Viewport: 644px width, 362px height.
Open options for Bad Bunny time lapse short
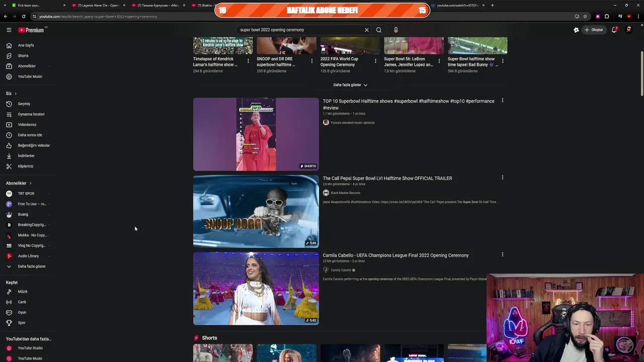click(503, 61)
